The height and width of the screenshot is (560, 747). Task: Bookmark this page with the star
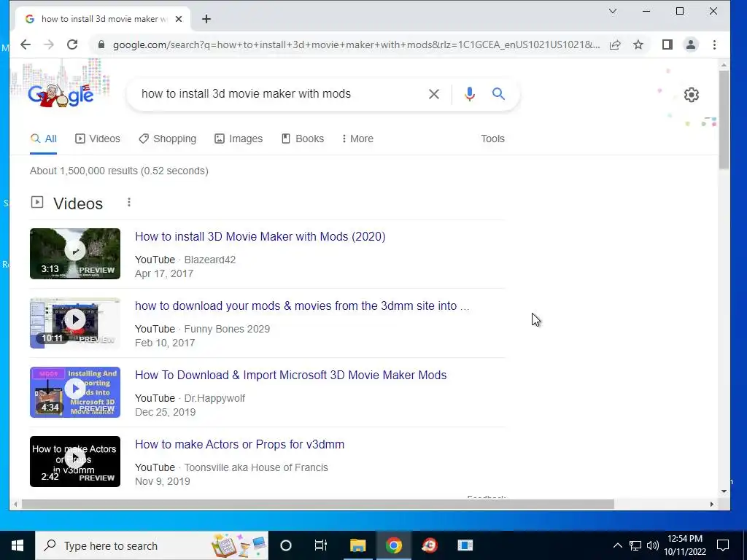638,44
